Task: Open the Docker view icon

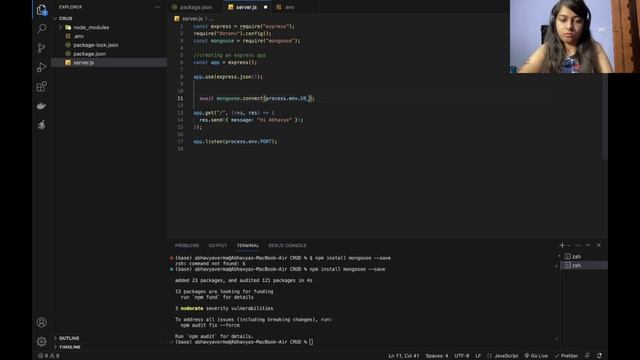Action: click(x=42, y=106)
